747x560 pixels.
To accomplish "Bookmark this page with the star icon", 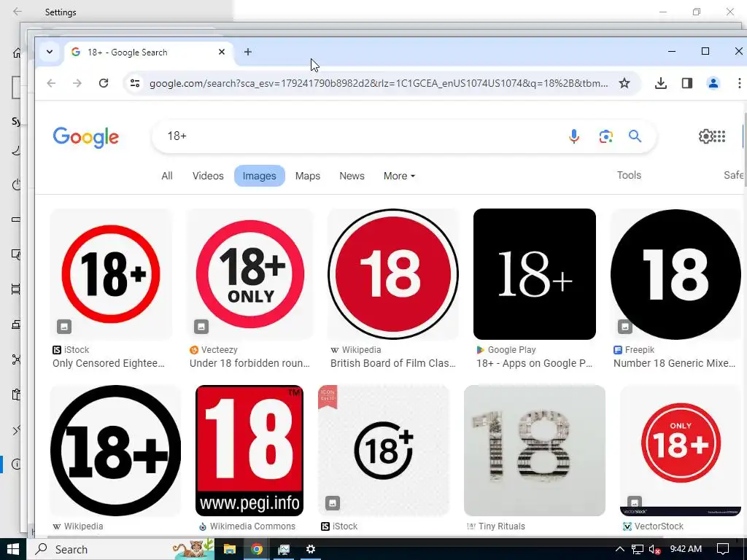I will (x=624, y=83).
